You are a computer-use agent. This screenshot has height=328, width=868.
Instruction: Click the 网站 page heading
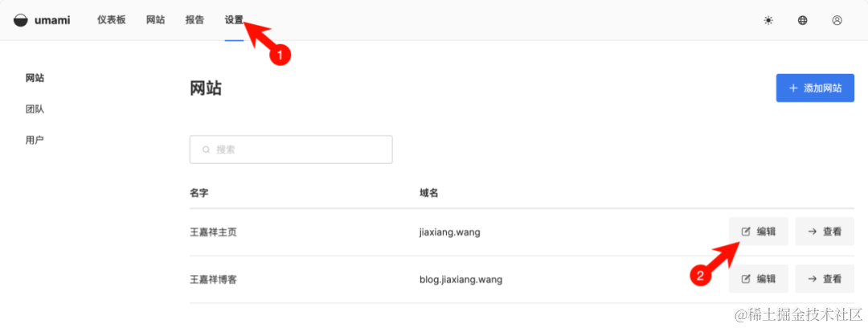point(206,88)
